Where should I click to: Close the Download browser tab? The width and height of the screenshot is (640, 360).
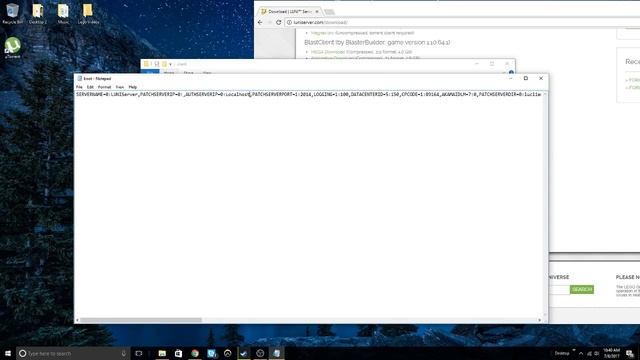point(317,11)
